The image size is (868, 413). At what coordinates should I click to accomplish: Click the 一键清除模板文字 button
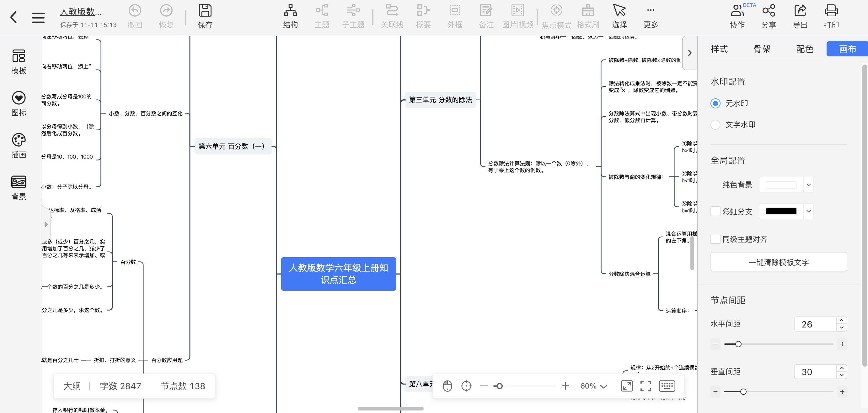tap(779, 262)
